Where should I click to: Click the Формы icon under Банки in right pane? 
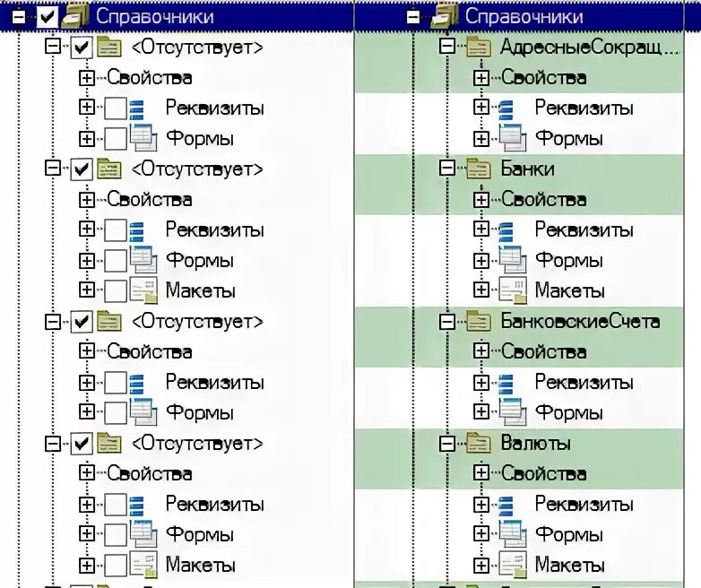512,260
